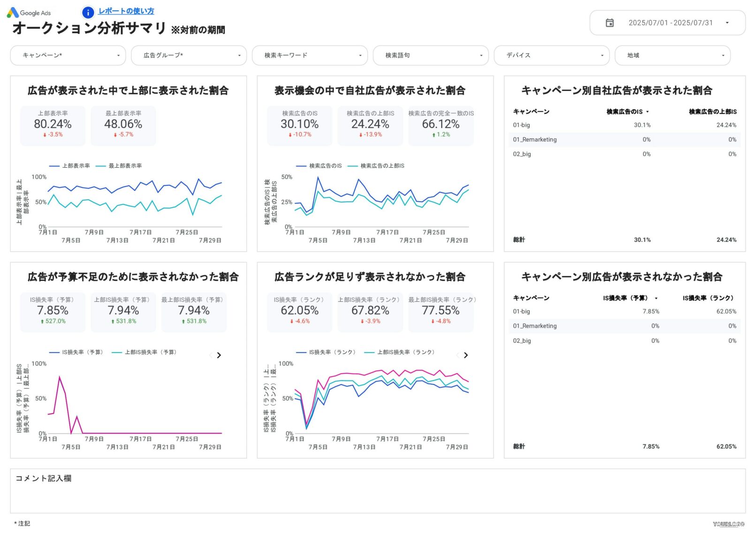The height and width of the screenshot is (534, 756).
Task: Open the デバイス filter dropdown
Action: 552,55
